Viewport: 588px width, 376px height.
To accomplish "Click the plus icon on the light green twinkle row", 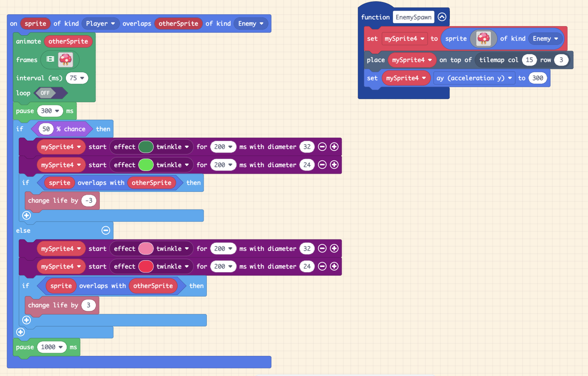I will point(334,165).
